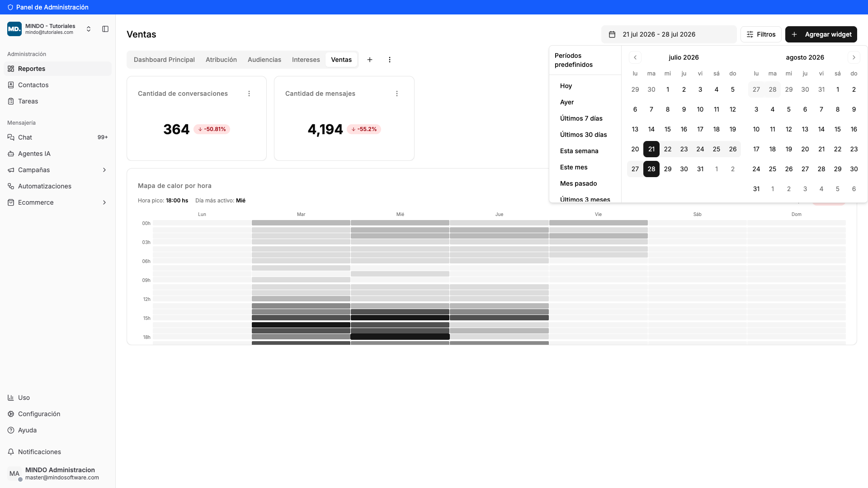Open Cantidad de mensajes widget menu

pos(397,94)
